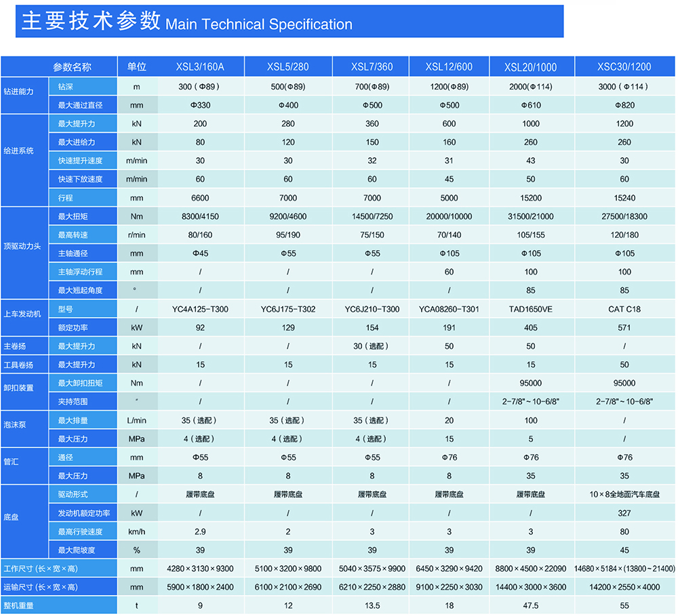
Task: Click the '夹持范围' parameter label
Action: 73,402
